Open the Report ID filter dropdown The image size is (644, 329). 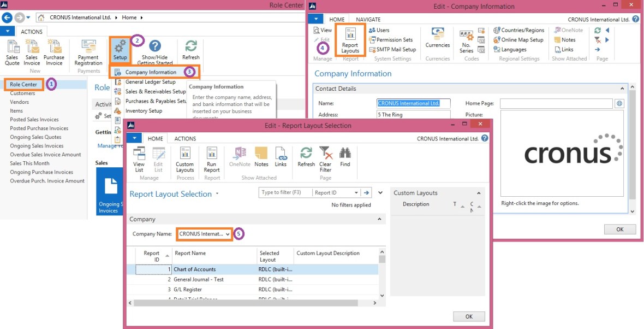coord(356,192)
